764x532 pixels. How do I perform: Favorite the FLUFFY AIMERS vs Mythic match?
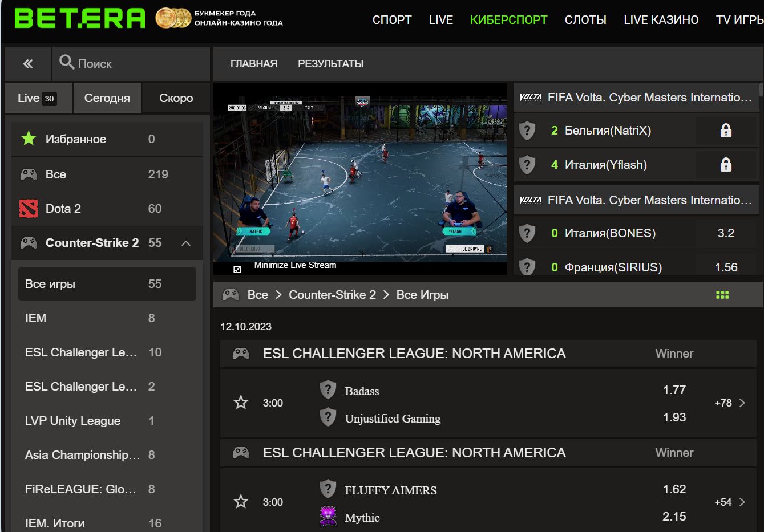[241, 502]
